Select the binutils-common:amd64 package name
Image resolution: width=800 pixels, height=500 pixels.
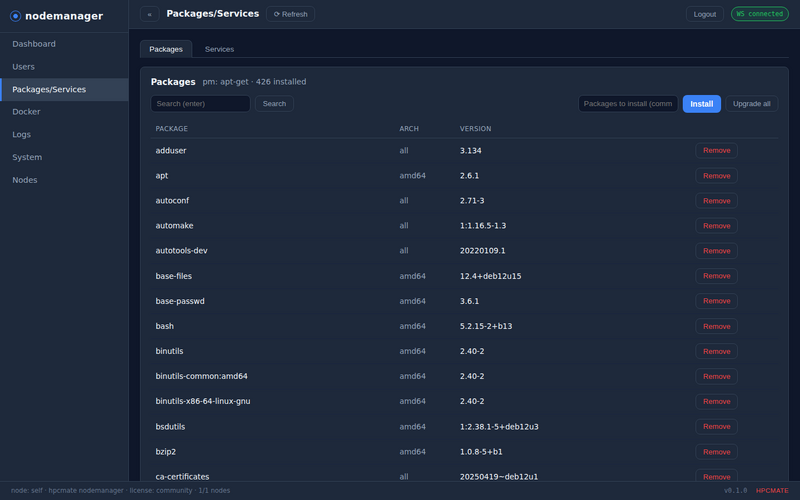(x=202, y=376)
